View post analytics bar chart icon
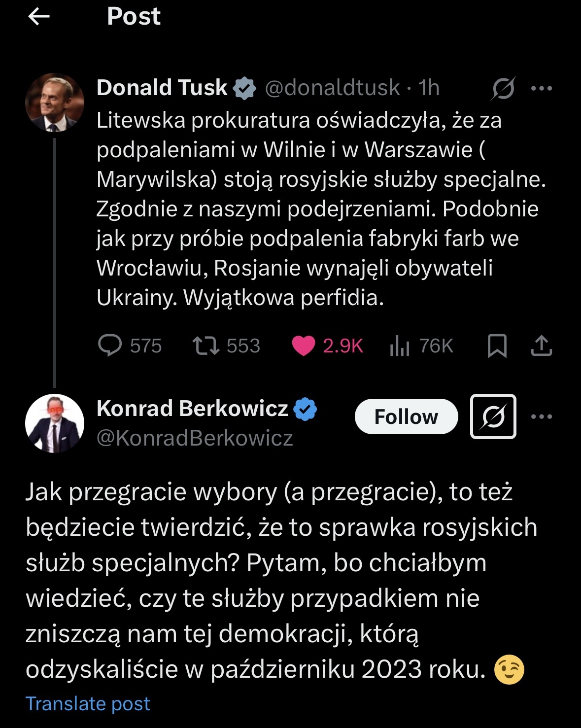Viewport: 581px width, 728px height. click(400, 346)
